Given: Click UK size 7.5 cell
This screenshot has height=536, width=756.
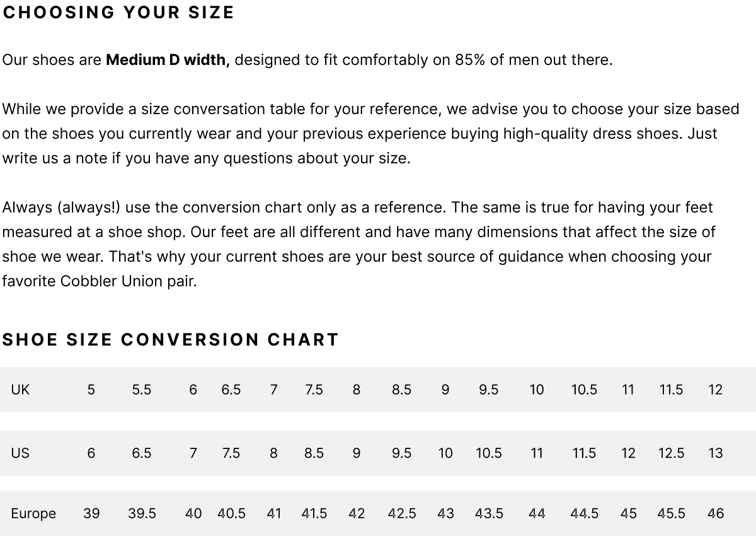Looking at the screenshot, I should pyautogui.click(x=314, y=390).
